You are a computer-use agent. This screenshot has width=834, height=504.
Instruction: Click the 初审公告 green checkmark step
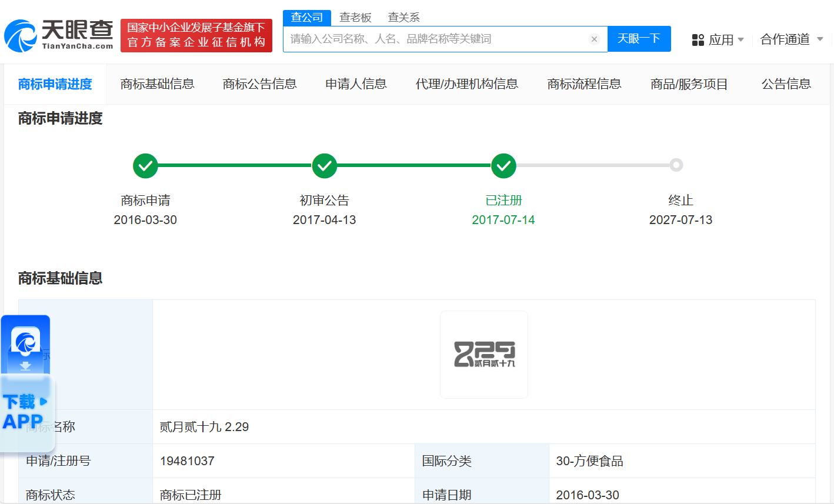324,166
